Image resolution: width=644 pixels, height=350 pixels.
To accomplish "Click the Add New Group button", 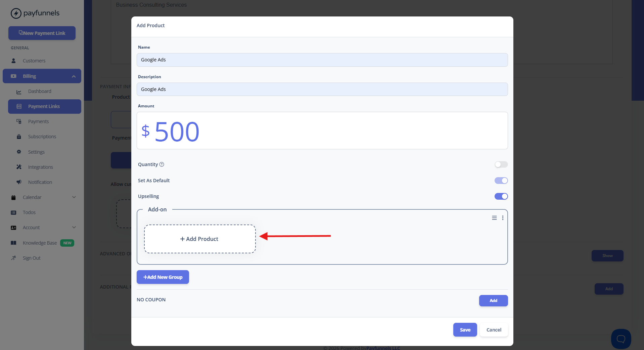I will 163,277.
